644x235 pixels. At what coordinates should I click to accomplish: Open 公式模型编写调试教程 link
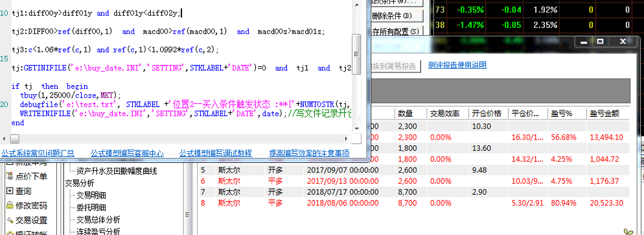tap(216, 153)
